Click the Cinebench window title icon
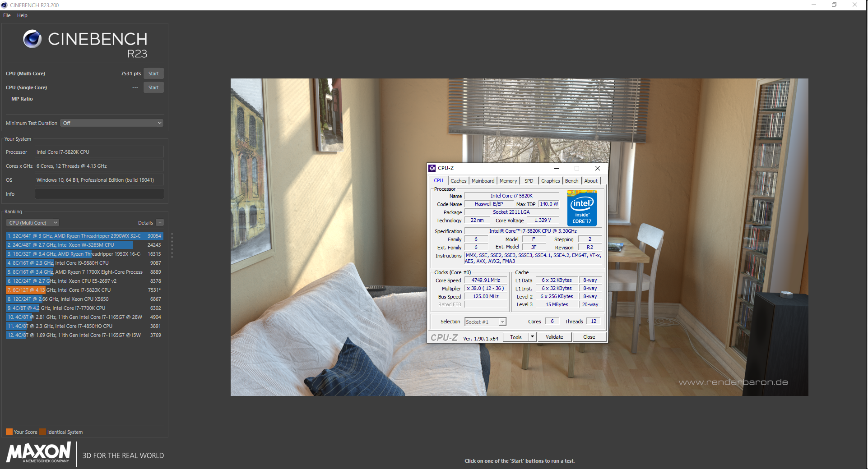The height and width of the screenshot is (469, 868). pos(5,5)
